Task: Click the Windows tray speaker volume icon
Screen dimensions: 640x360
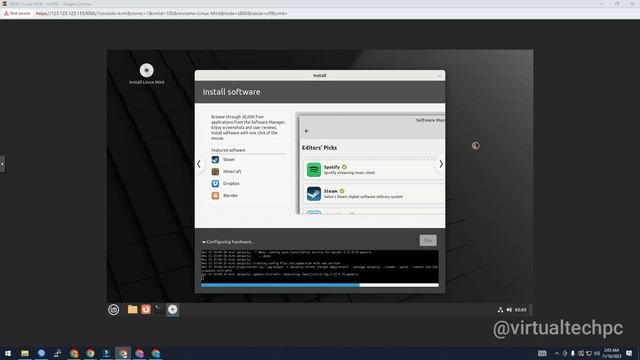Action: click(x=597, y=353)
